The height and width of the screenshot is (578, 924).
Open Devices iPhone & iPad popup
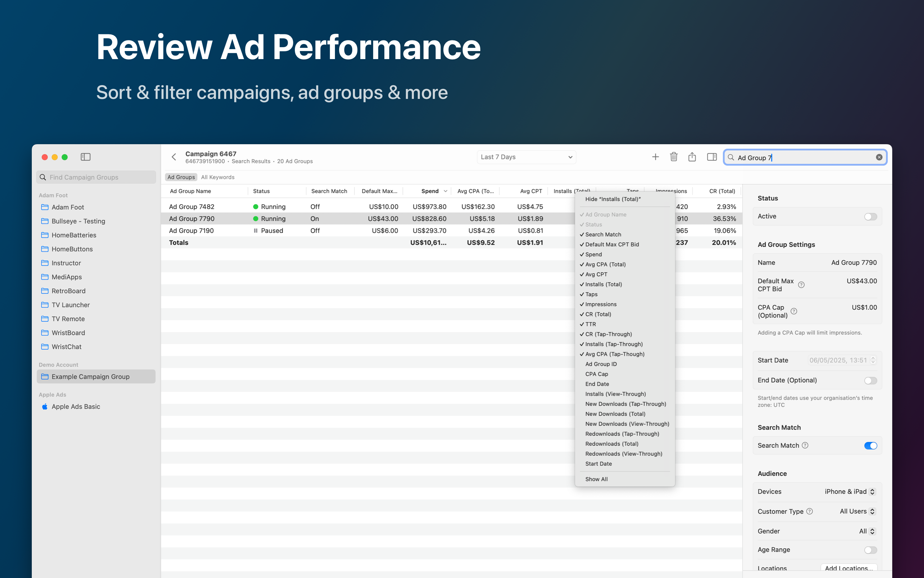coord(850,492)
